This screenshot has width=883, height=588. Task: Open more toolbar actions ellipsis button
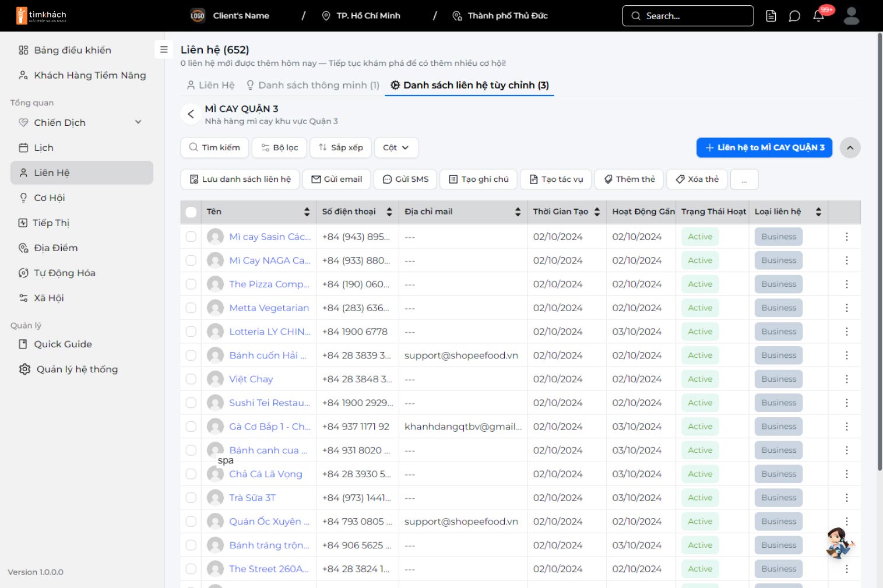pos(744,179)
